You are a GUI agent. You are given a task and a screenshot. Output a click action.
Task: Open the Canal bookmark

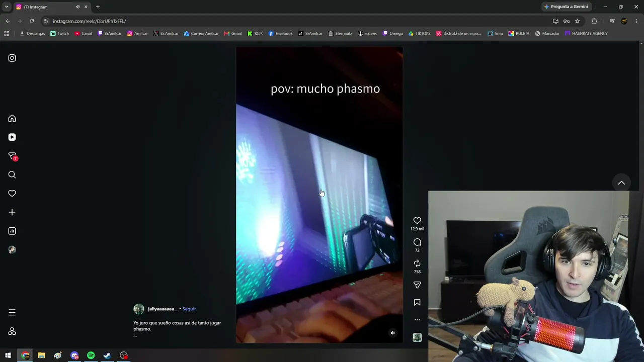pyautogui.click(x=83, y=34)
